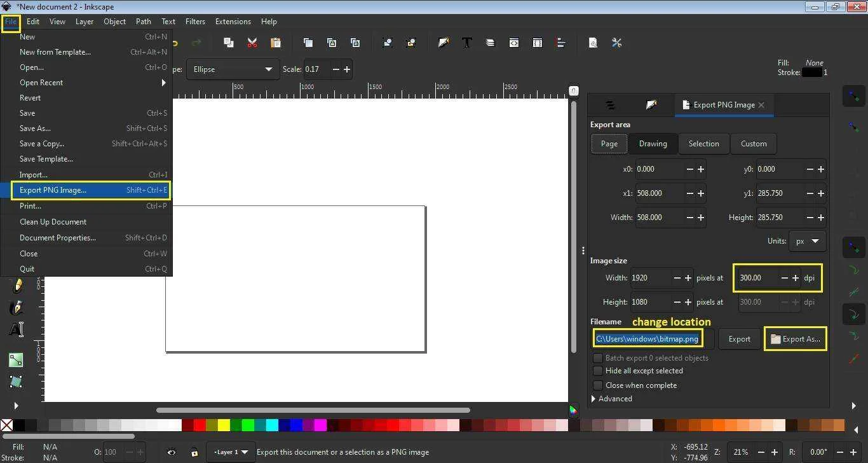Click the horizontal canvas scrollbar
Screen dimensions: 868x463
click(313, 410)
